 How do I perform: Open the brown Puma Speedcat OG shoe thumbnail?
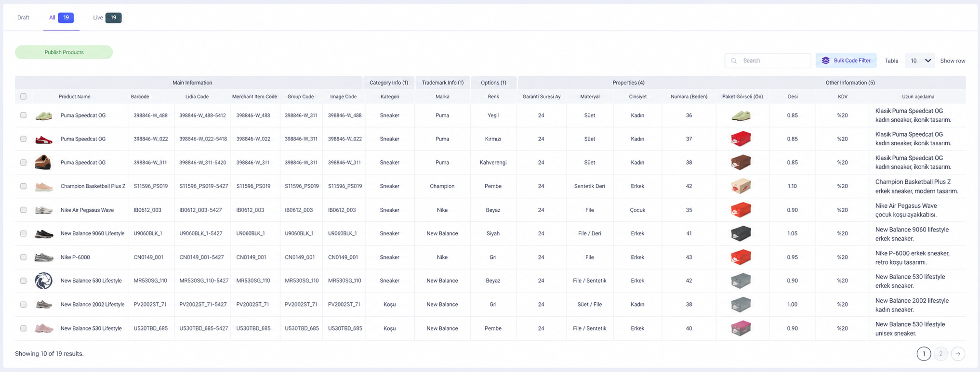click(43, 163)
